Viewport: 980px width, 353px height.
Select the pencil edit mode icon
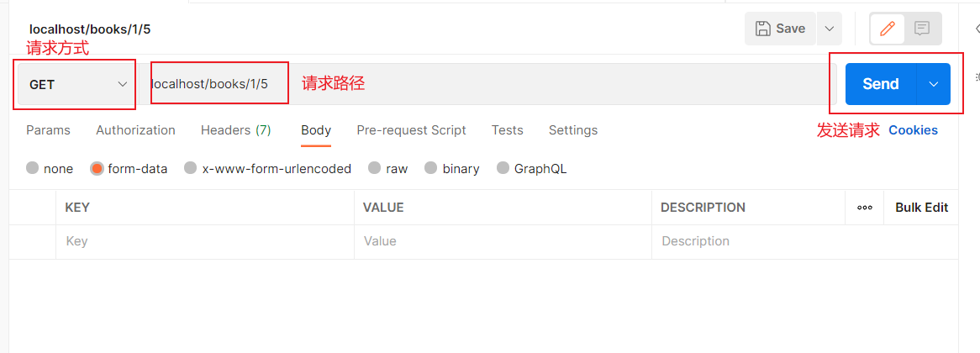[x=887, y=29]
